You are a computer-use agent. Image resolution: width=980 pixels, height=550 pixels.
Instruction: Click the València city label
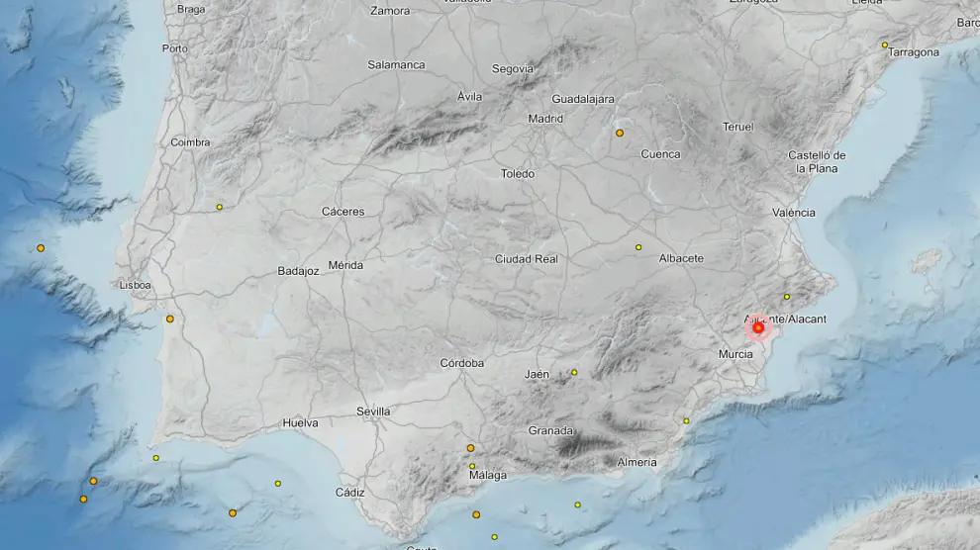794,213
